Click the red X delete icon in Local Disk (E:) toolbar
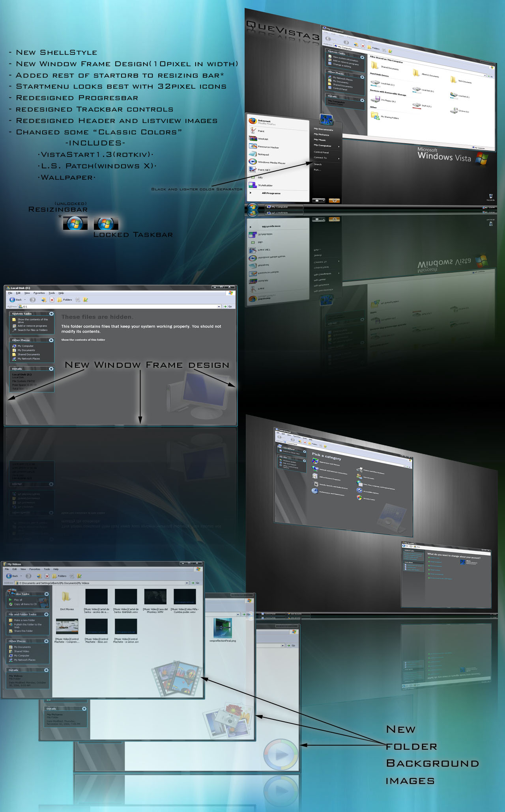Screen dimensions: 505x812 (52, 300)
